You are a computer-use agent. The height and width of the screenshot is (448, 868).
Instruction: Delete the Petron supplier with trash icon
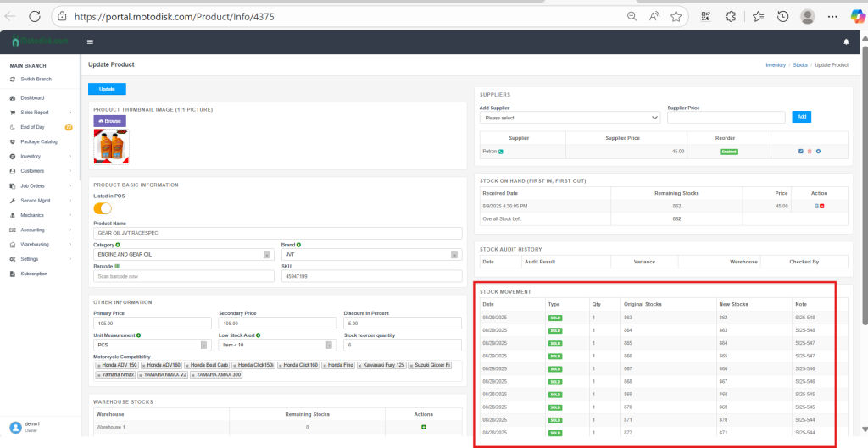click(x=810, y=152)
